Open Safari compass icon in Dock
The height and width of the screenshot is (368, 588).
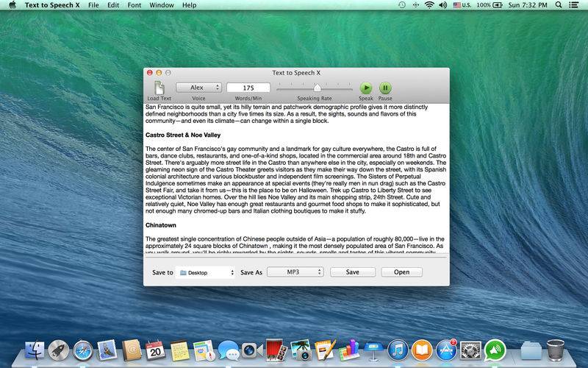coord(83,351)
